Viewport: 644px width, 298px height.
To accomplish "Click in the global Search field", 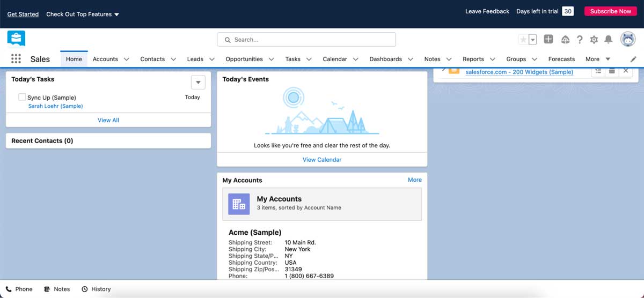I will pos(306,40).
